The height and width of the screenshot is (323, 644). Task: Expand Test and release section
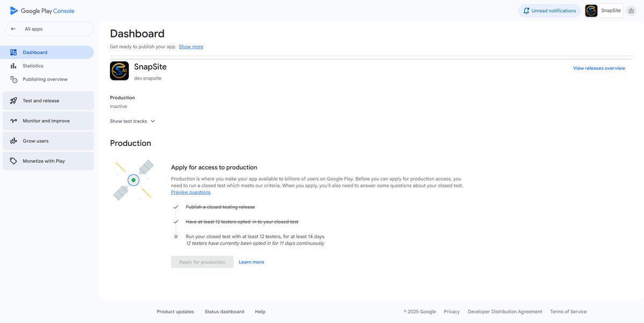[48, 101]
